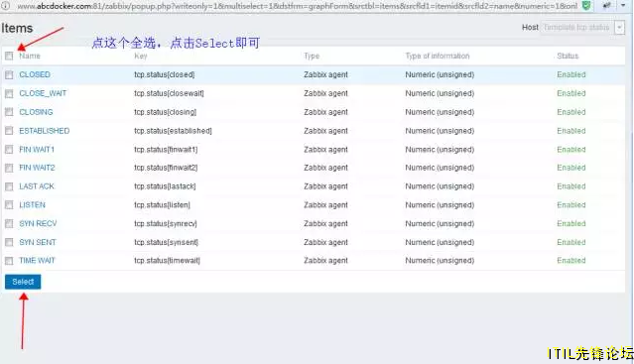This screenshot has height=364, width=634.
Task: Click Zabbix agent in the CLOSING row
Action: [325, 112]
